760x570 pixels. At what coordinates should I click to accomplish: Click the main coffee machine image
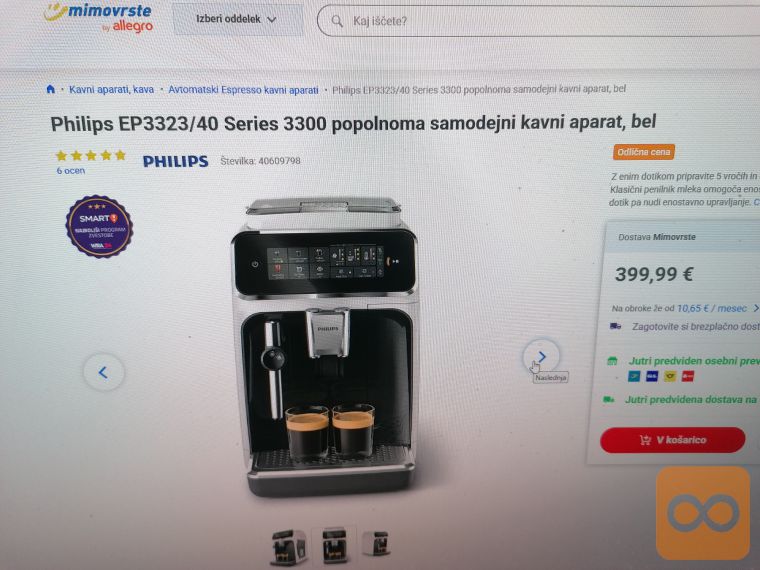point(325,347)
